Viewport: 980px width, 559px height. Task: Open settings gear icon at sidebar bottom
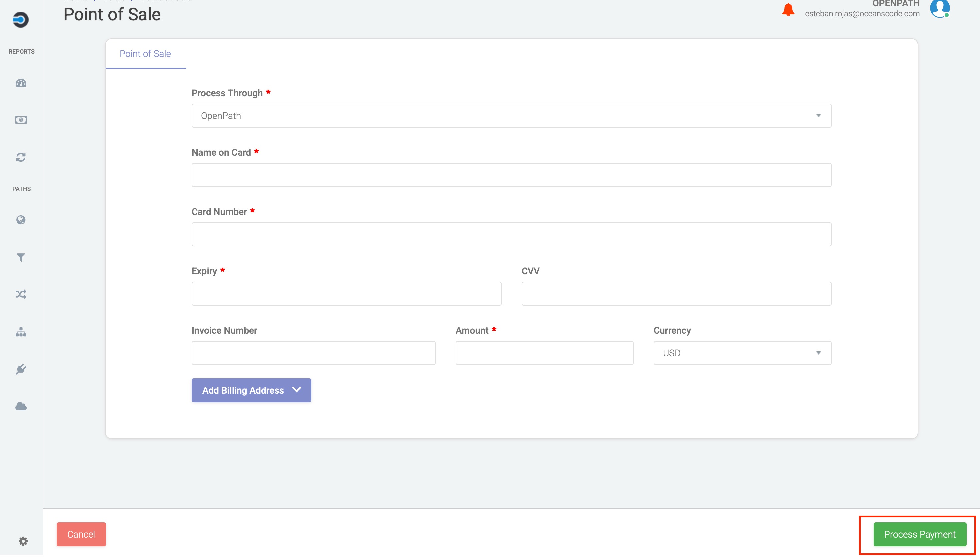(23, 541)
